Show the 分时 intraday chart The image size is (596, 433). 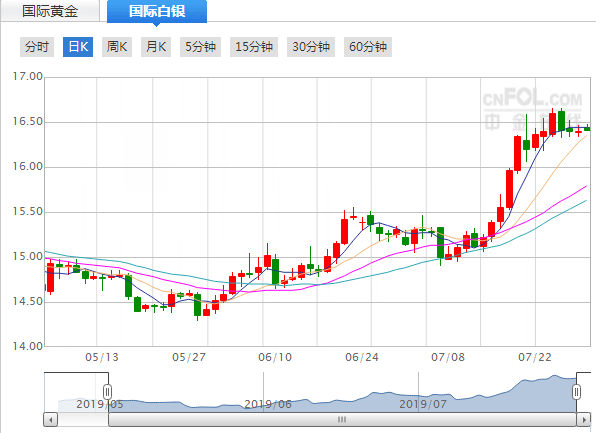click(37, 47)
